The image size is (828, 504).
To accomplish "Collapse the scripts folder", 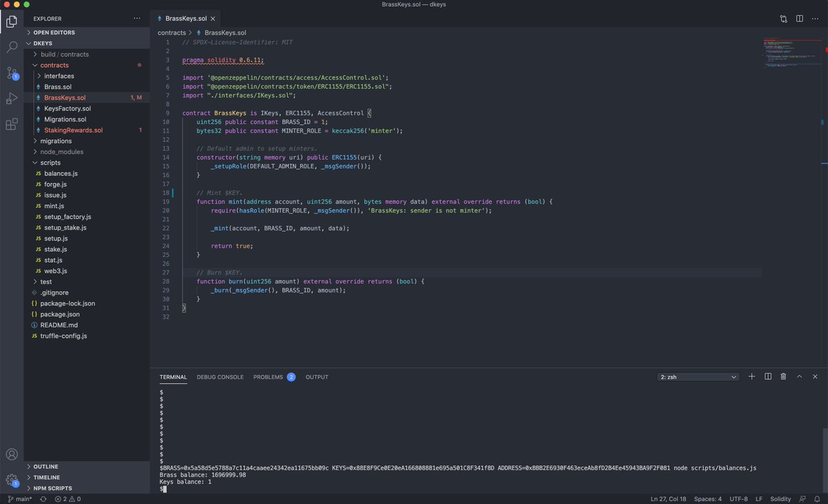I will click(x=87, y=163).
